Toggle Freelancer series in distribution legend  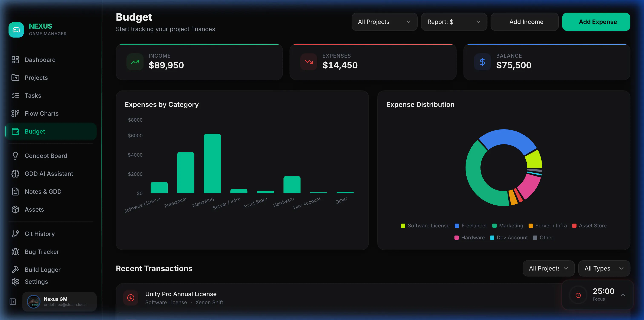coord(471,226)
